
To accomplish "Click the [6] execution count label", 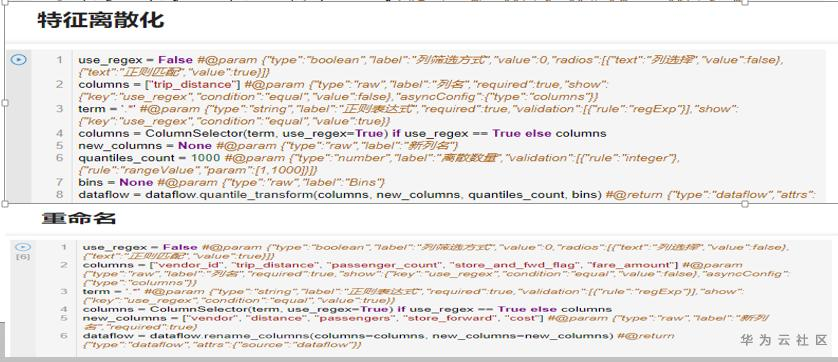I will pyautogui.click(x=23, y=257).
